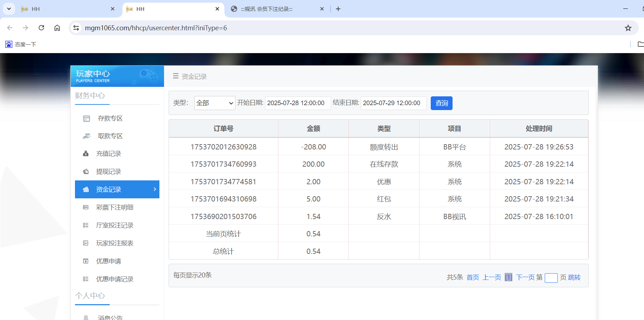Expand the 资金记录 sidebar item chevron

(x=154, y=189)
